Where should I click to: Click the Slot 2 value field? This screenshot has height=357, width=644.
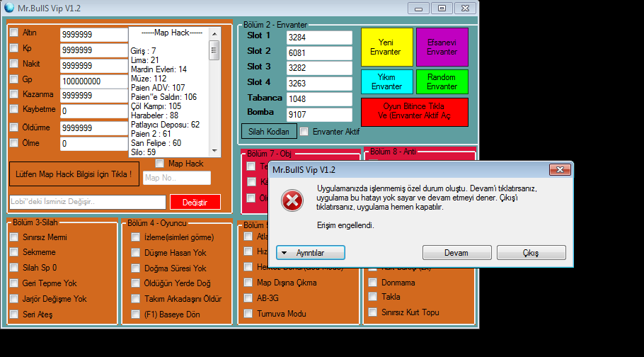[x=319, y=53]
